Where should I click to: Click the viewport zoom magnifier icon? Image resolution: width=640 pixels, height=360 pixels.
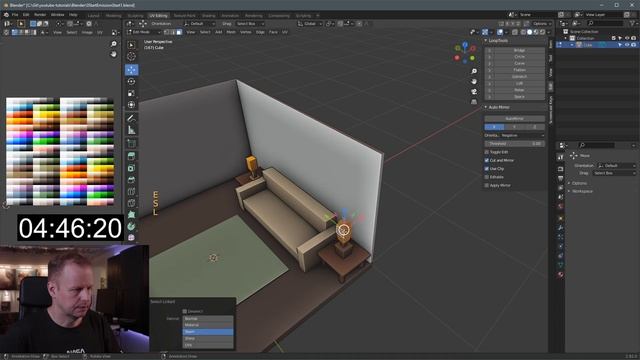click(x=474, y=71)
